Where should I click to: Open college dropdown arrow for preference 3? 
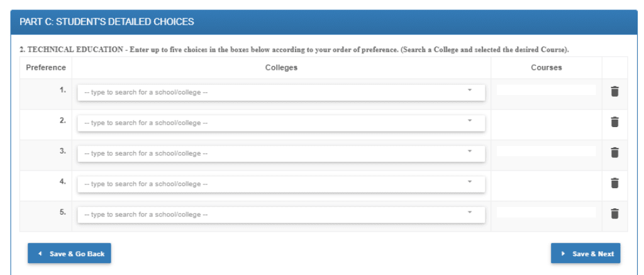tap(470, 151)
